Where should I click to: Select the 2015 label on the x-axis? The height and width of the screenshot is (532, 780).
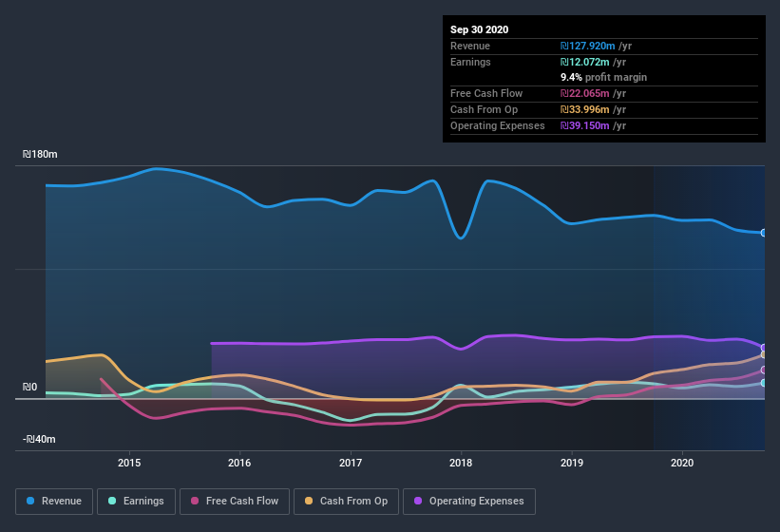(x=129, y=463)
